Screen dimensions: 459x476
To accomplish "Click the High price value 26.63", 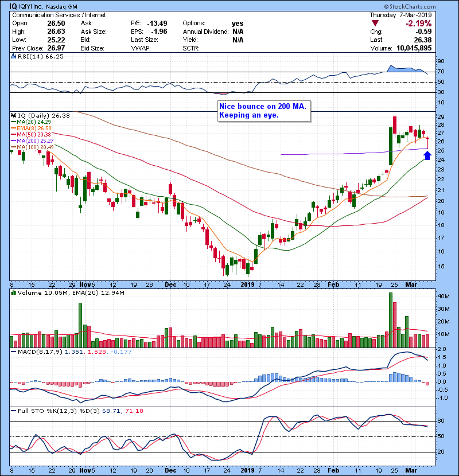I will tap(56, 32).
